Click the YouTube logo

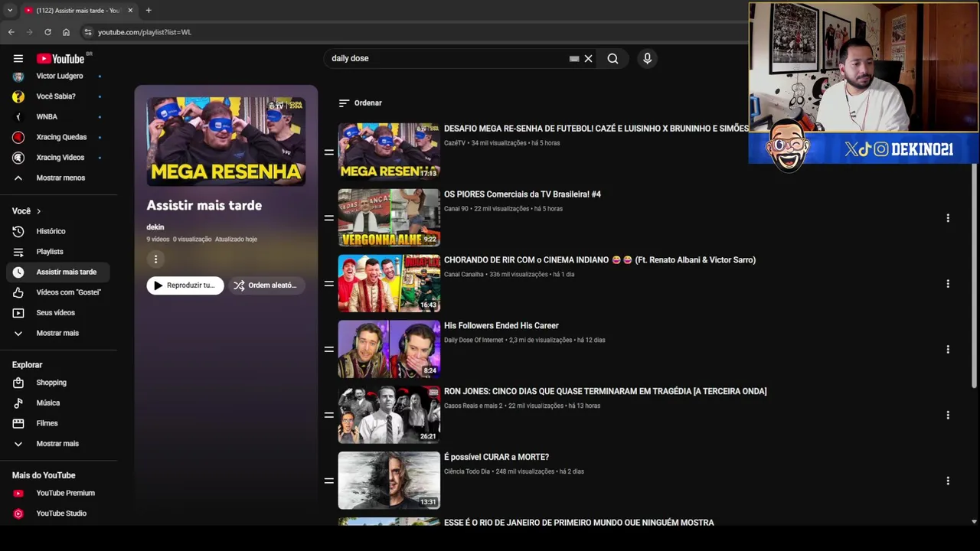pyautogui.click(x=60, y=59)
